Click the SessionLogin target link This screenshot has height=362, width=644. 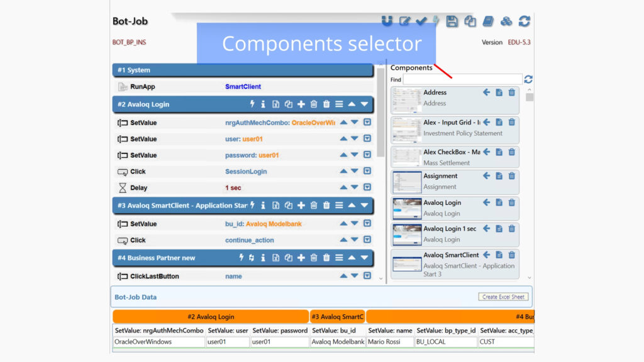click(246, 172)
